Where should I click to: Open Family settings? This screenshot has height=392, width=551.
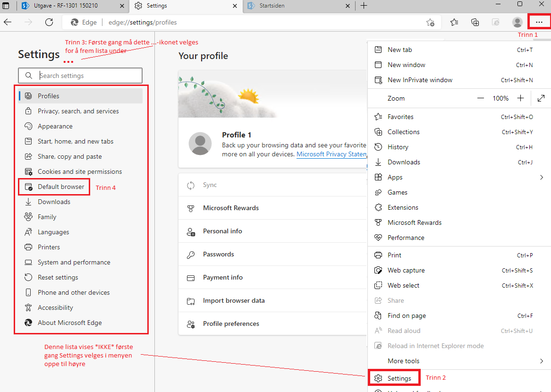point(80,217)
